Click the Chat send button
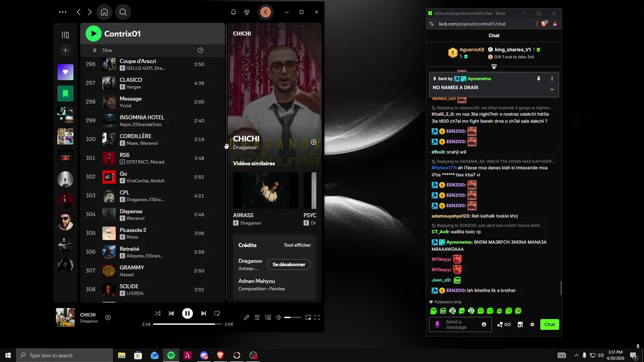 coord(549,324)
